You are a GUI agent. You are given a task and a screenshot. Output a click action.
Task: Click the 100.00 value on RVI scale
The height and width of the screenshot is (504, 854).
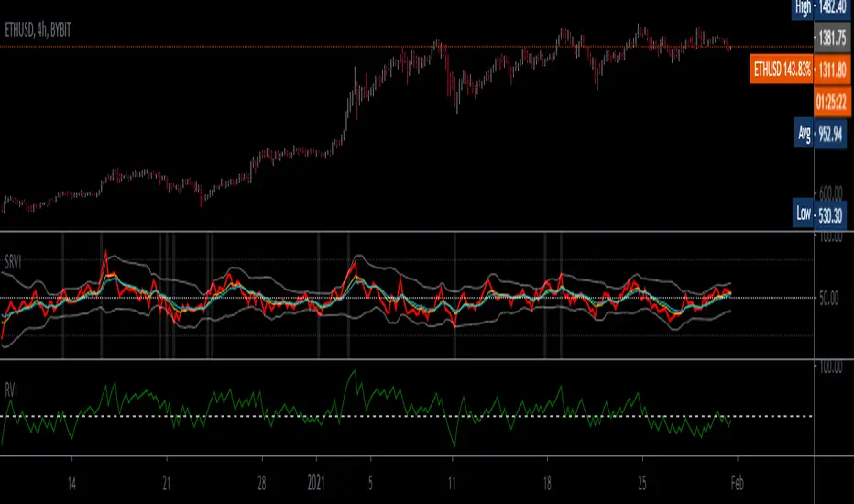830,367
